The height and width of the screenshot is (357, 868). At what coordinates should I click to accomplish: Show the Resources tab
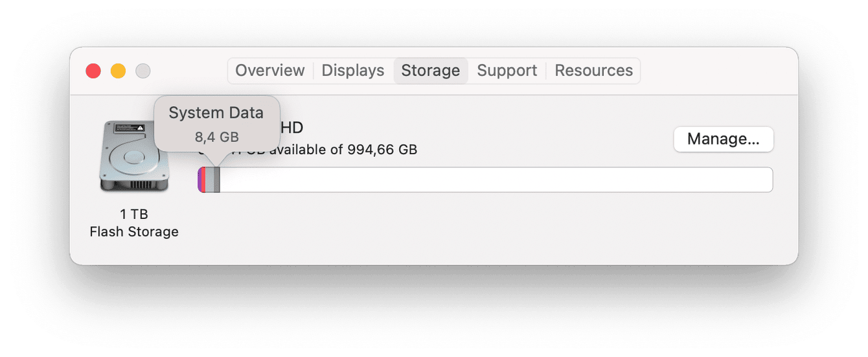coord(593,71)
